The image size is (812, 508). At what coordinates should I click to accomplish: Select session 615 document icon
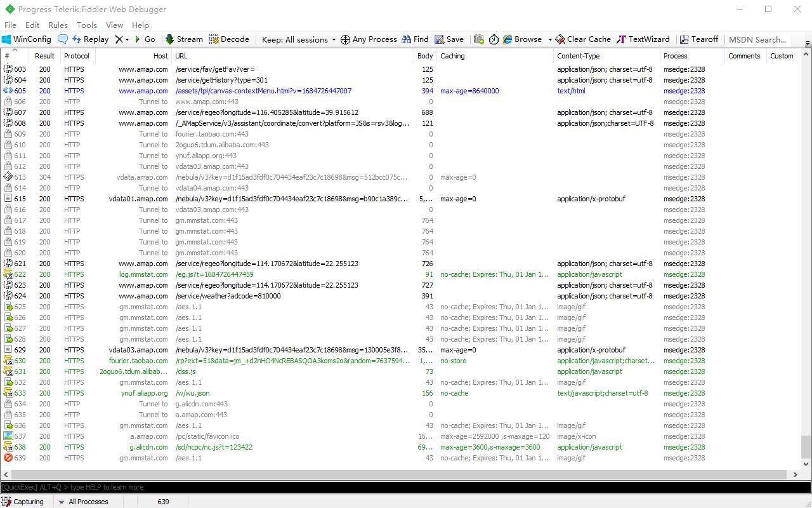pyautogui.click(x=8, y=199)
